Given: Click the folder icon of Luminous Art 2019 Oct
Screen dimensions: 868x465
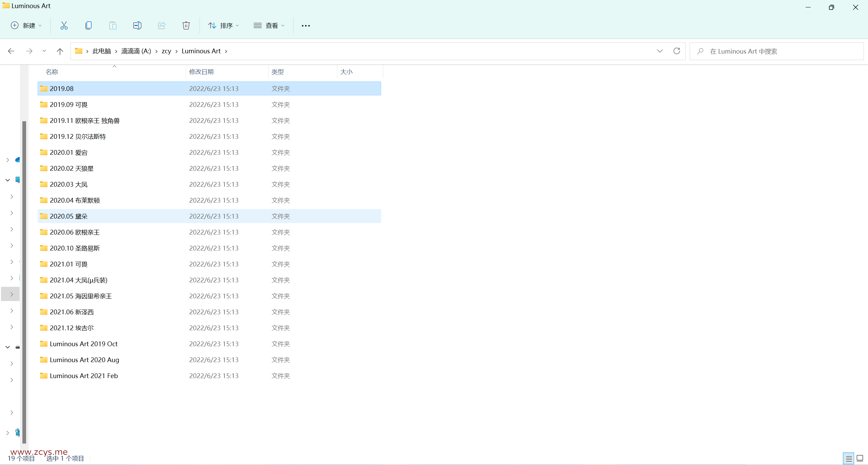Looking at the screenshot, I should 44,344.
